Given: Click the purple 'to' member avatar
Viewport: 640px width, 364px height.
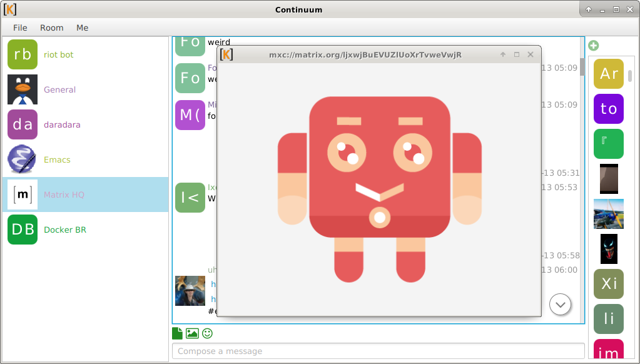Looking at the screenshot, I should (x=609, y=109).
